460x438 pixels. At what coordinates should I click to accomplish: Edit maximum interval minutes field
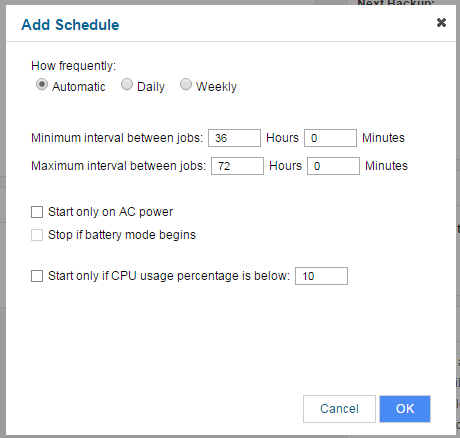[x=333, y=166]
